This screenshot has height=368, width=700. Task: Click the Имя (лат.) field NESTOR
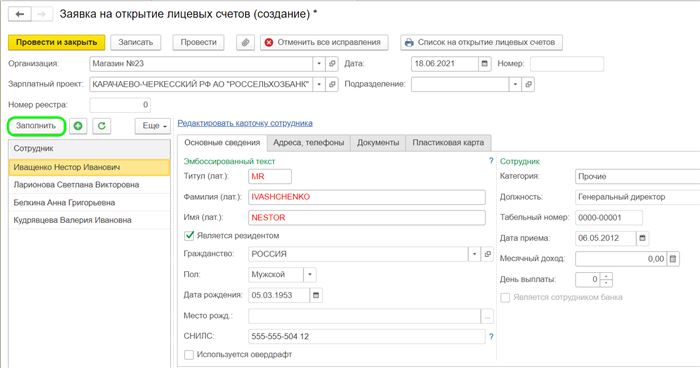click(x=367, y=217)
